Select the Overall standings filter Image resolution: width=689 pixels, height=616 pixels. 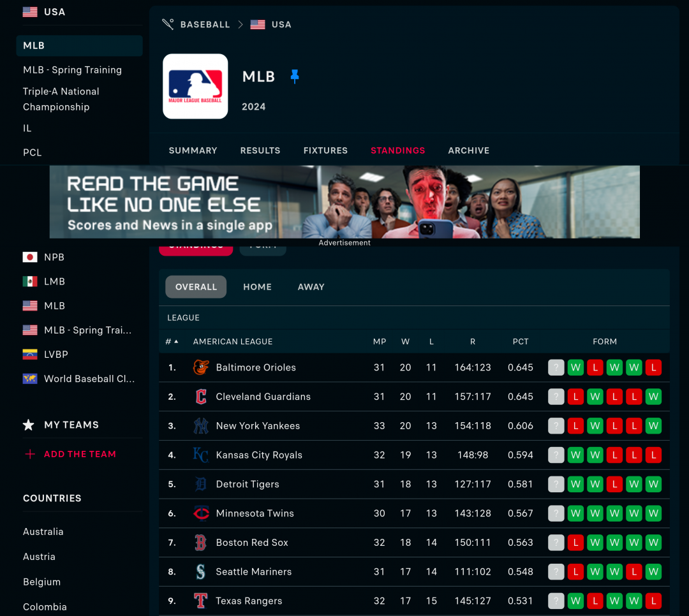(x=196, y=287)
